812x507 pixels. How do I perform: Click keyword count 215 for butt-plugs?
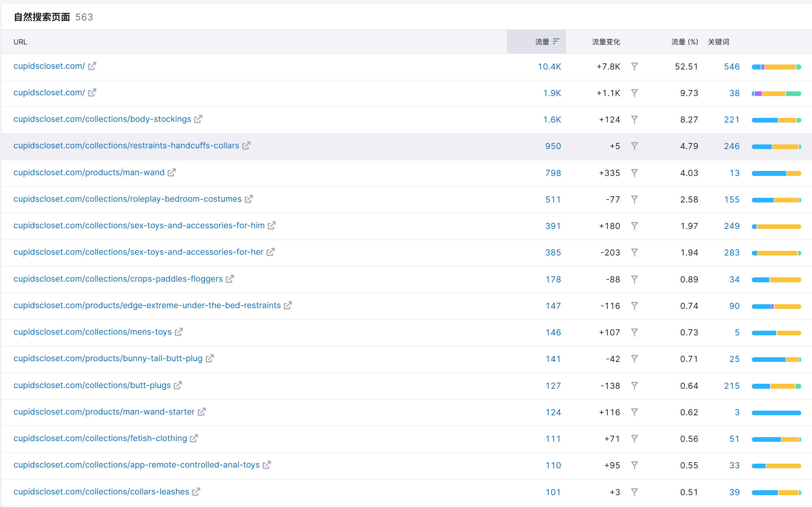(732, 386)
